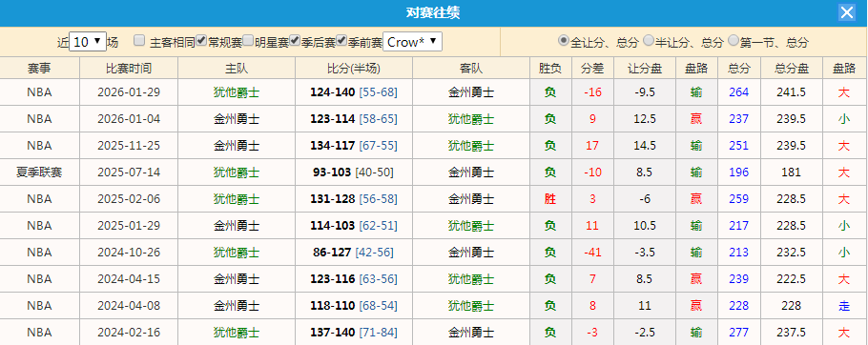This screenshot has height=345, width=868.
Task: Click the score 137-140 [71-84]
Action: point(354,333)
